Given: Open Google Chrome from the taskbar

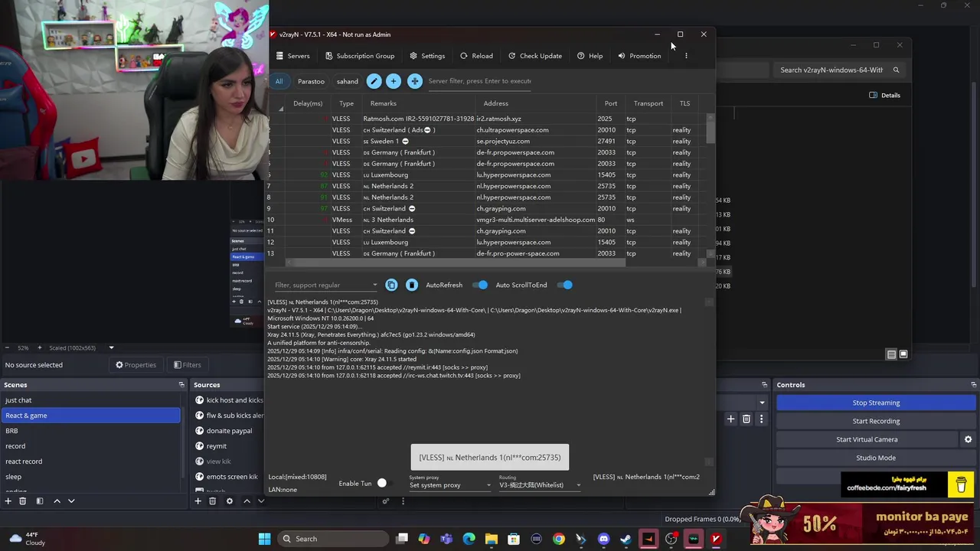Looking at the screenshot, I should 559,539.
